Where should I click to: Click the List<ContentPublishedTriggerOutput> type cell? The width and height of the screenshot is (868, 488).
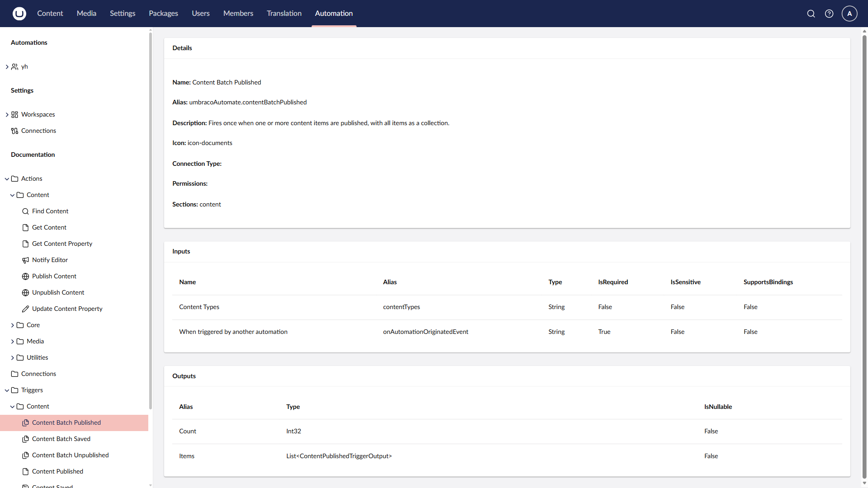[x=339, y=456]
